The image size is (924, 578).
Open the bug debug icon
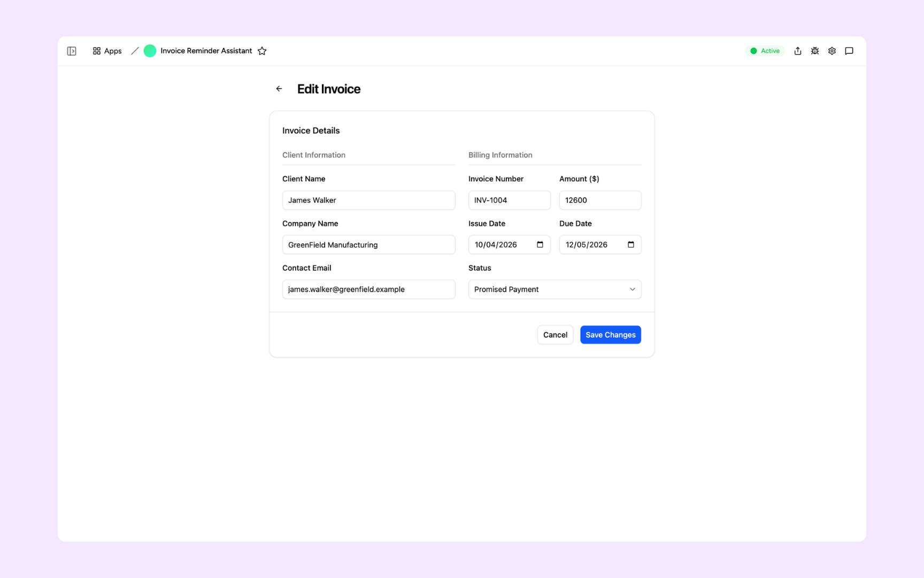[815, 51]
